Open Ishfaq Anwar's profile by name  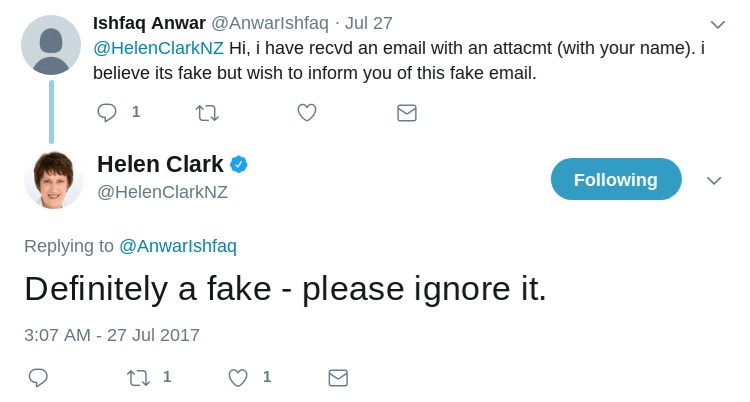tap(149, 22)
